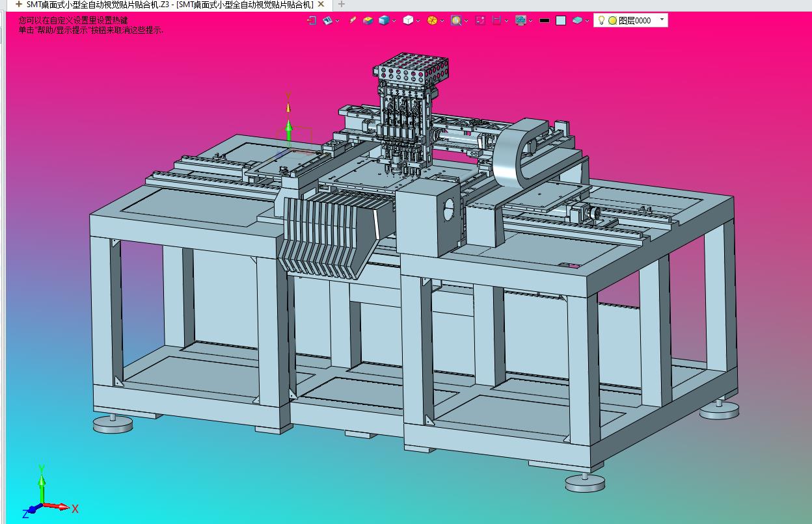Click the pink square toolbar icon
The height and width of the screenshot is (524, 812).
pyautogui.click(x=480, y=21)
